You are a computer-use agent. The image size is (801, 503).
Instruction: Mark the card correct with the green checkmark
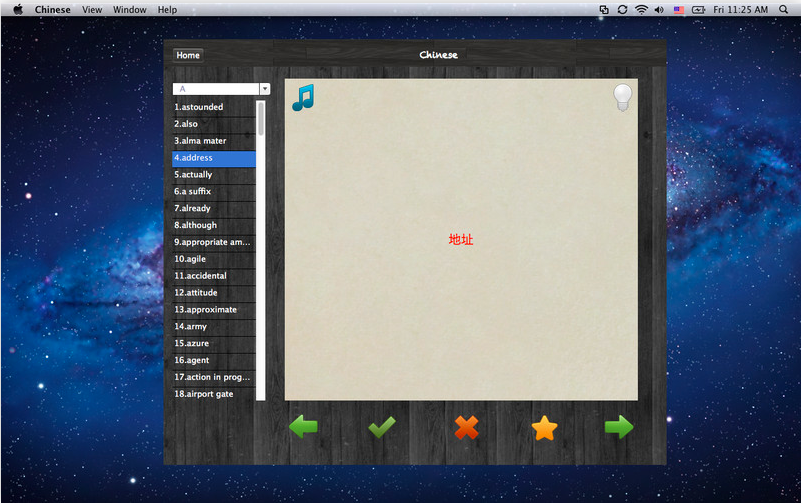[382, 427]
